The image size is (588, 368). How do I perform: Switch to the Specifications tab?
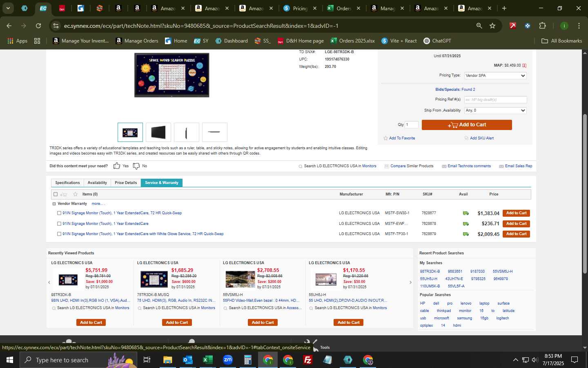67,183
